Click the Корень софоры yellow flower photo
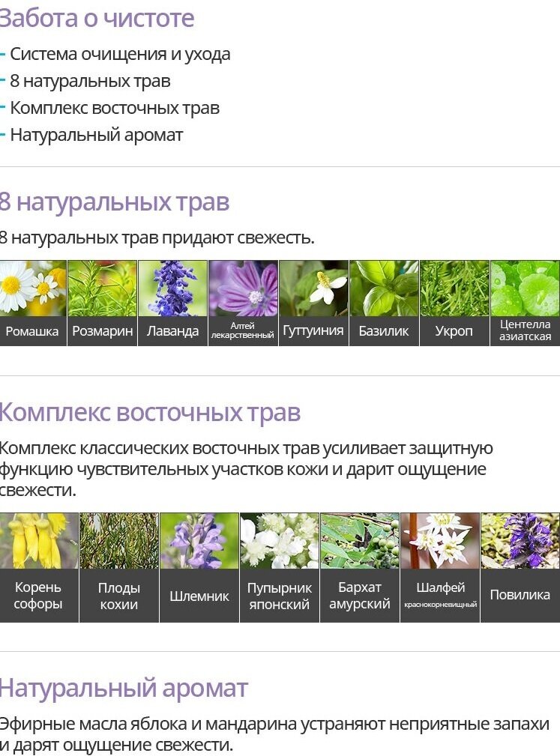 38,541
